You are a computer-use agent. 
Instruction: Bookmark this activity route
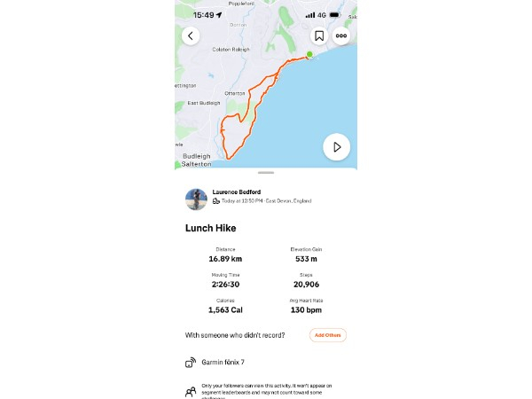(x=318, y=36)
